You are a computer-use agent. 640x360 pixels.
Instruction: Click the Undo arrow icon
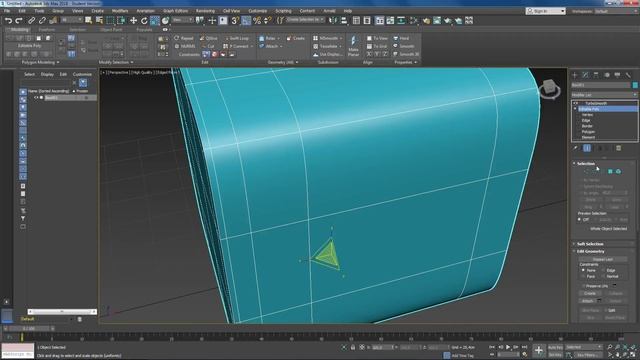click(9, 20)
